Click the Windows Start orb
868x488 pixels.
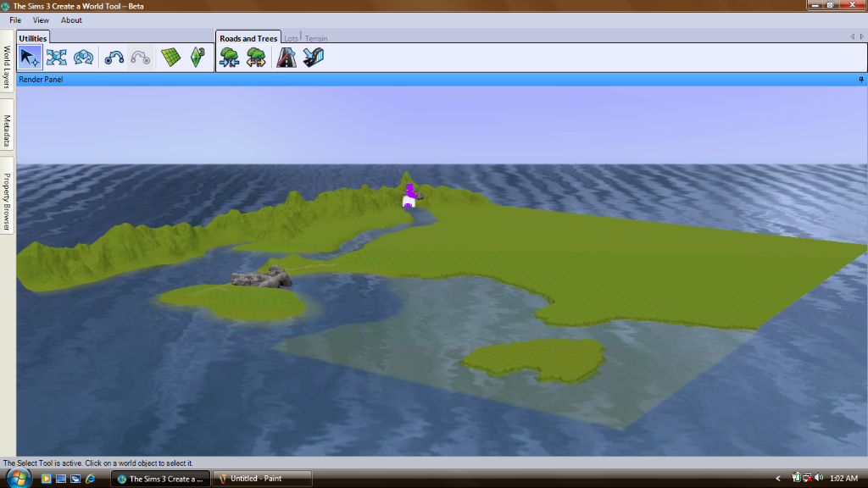coord(19,479)
